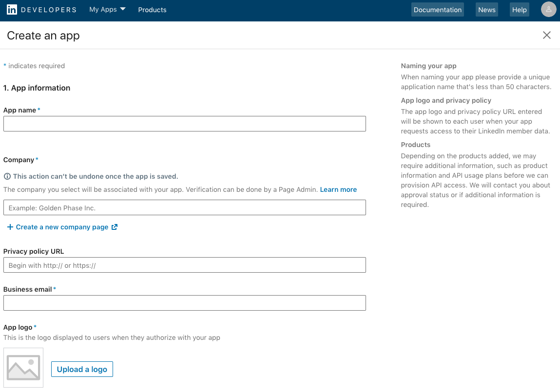
Task: Open the Help page
Action: [519, 10]
